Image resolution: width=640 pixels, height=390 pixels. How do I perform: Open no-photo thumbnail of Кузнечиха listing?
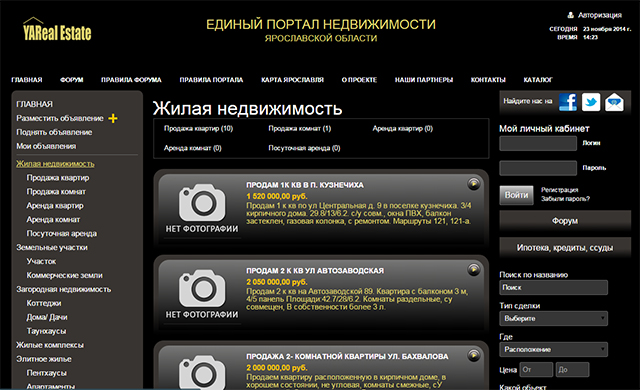click(x=202, y=209)
